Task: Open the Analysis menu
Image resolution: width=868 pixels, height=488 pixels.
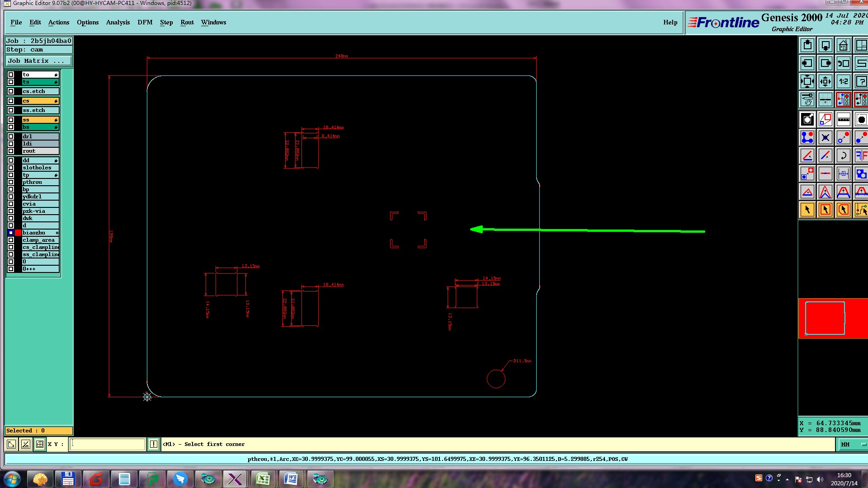Action: 118,22
